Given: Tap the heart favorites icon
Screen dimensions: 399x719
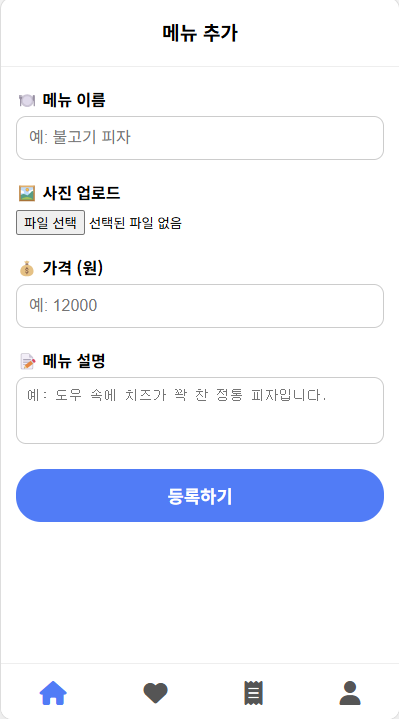Looking at the screenshot, I should click(155, 693).
